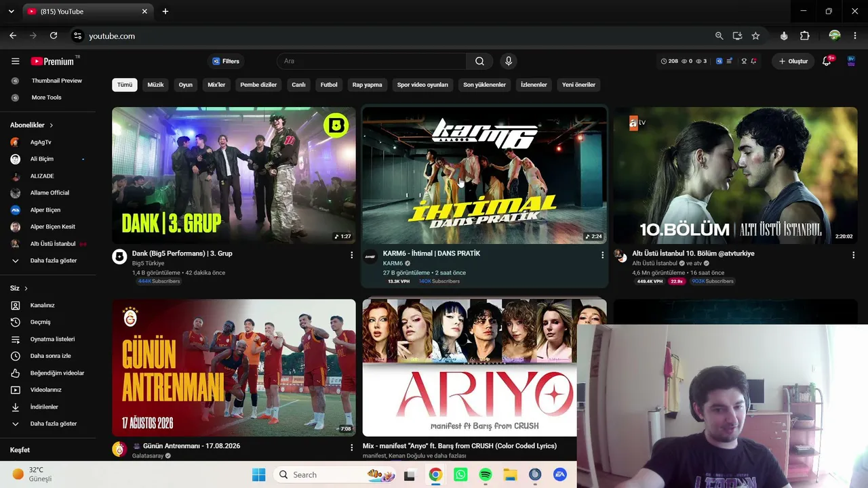Open the Chrome extensions puzzle icon
Image resolution: width=868 pixels, height=488 pixels.
(805, 36)
